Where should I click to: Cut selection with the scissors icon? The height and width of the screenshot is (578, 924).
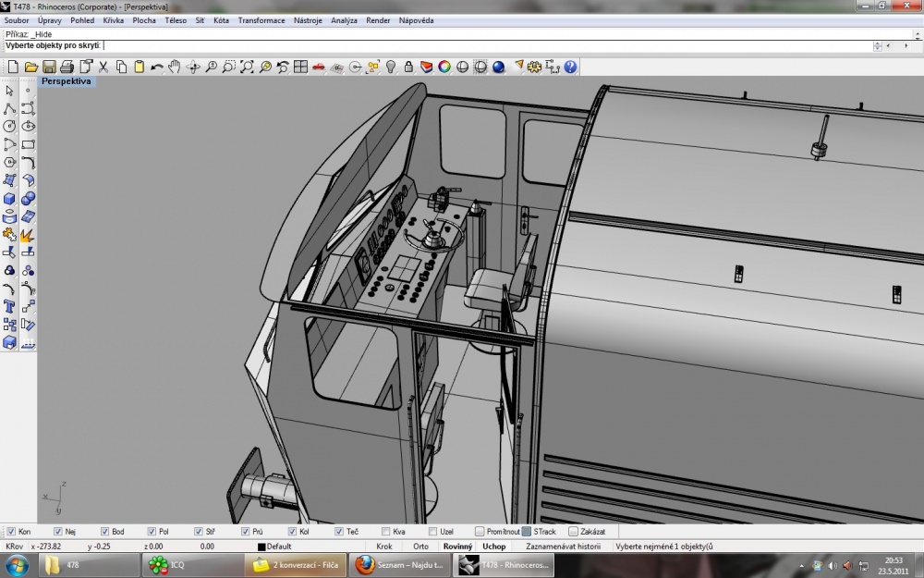coord(103,67)
